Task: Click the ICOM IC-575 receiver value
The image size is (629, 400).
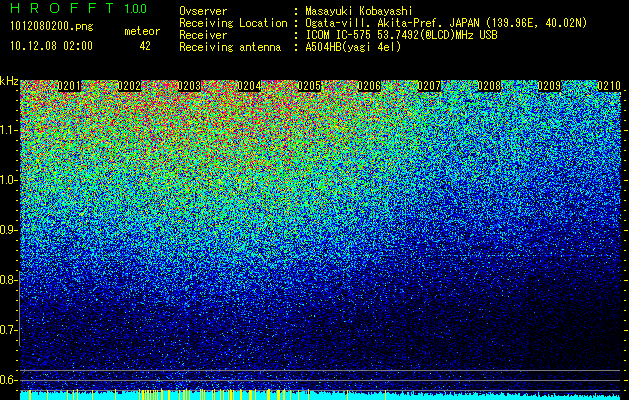Action: (x=401, y=35)
